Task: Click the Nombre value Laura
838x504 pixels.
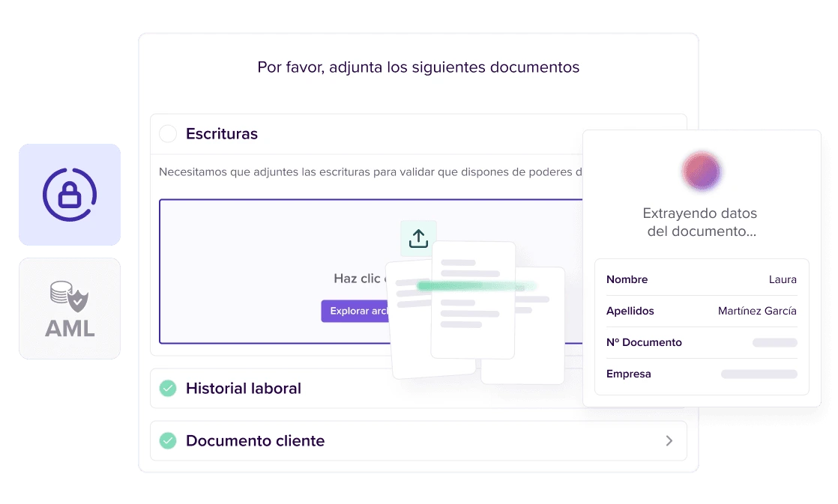Action: [x=783, y=279]
